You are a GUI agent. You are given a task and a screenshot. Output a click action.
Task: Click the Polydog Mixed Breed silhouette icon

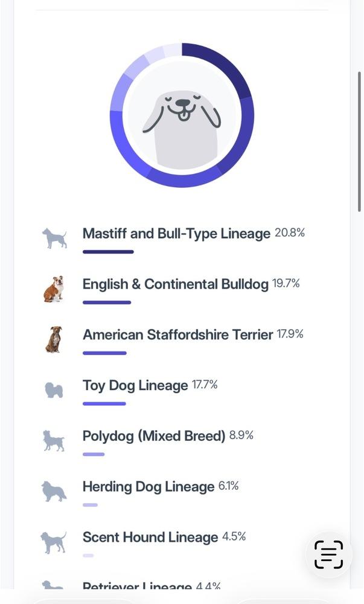(x=54, y=440)
